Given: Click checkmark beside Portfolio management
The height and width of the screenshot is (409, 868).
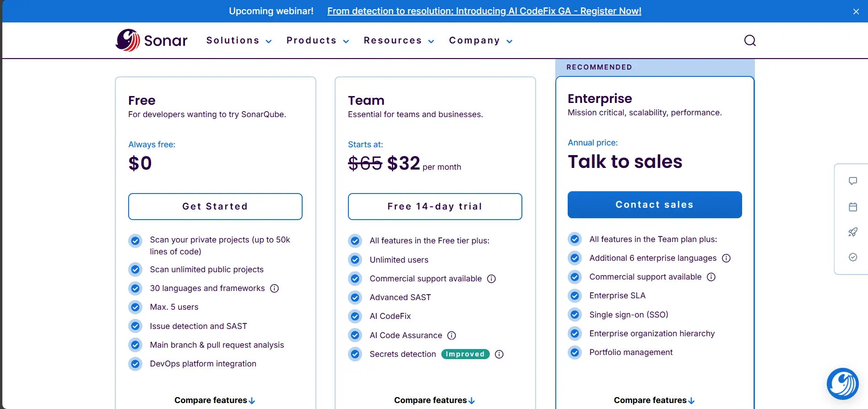Looking at the screenshot, I should [575, 352].
